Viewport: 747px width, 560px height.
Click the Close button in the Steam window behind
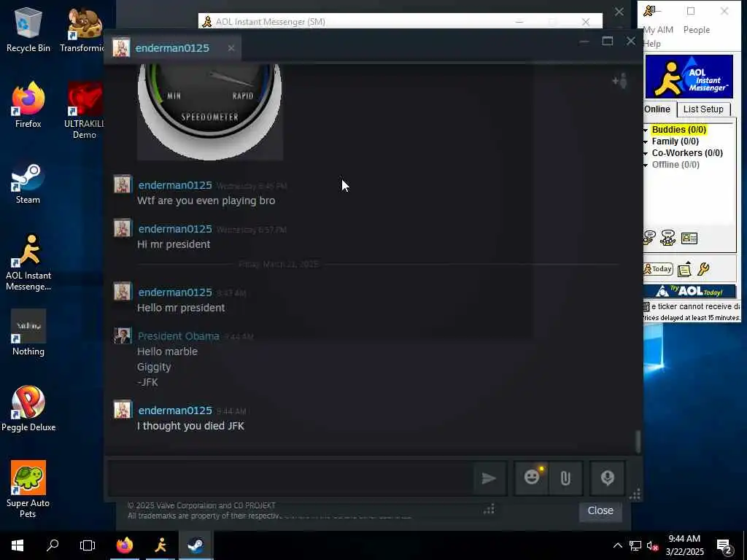[600, 510]
